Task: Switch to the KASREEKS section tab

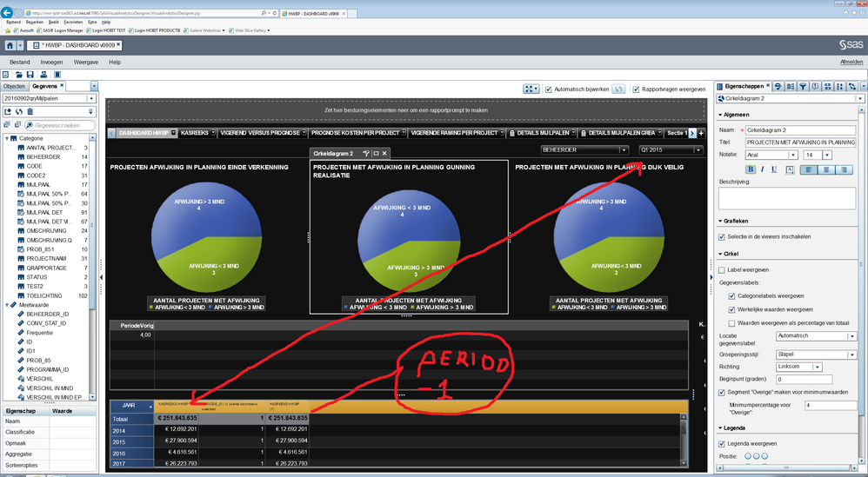Action: click(197, 133)
